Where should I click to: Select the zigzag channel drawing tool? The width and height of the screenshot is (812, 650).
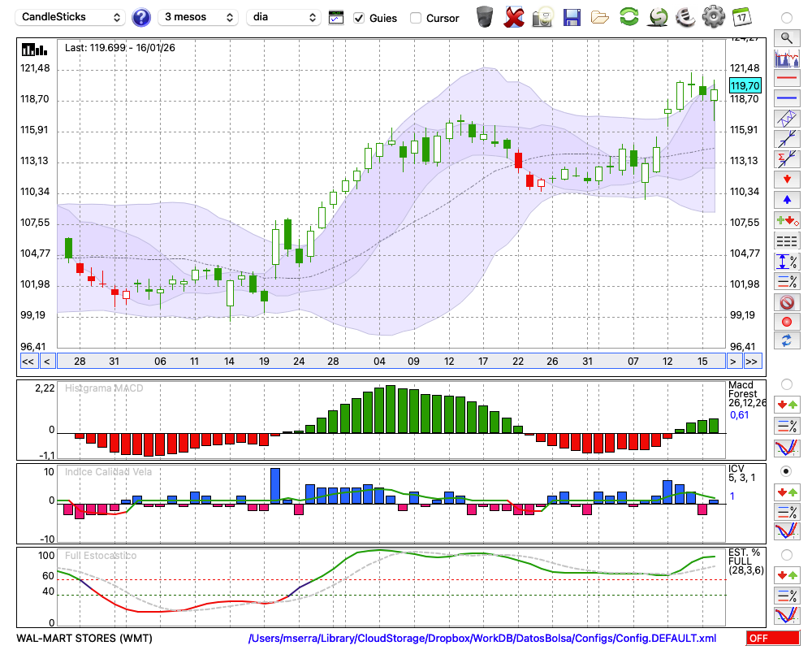(787, 119)
